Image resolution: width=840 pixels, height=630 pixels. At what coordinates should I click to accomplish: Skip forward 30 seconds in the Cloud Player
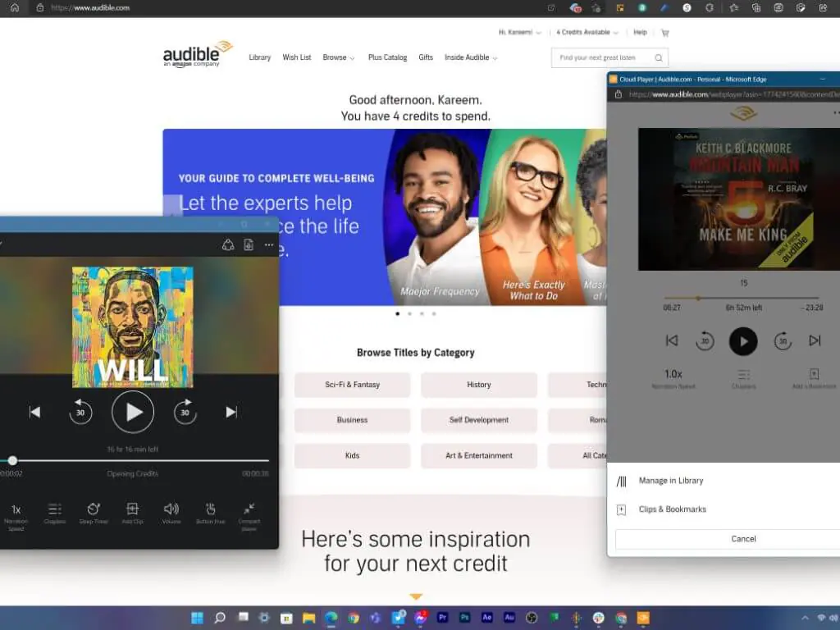[783, 340]
